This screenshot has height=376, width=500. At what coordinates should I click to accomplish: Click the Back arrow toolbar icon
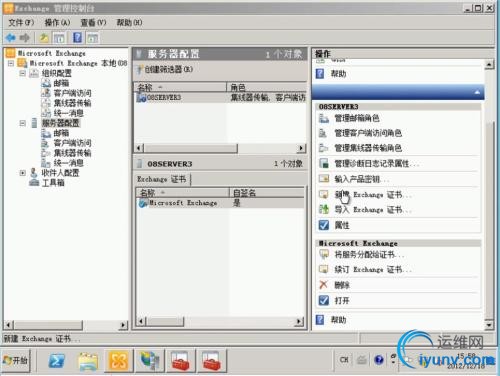[11, 38]
